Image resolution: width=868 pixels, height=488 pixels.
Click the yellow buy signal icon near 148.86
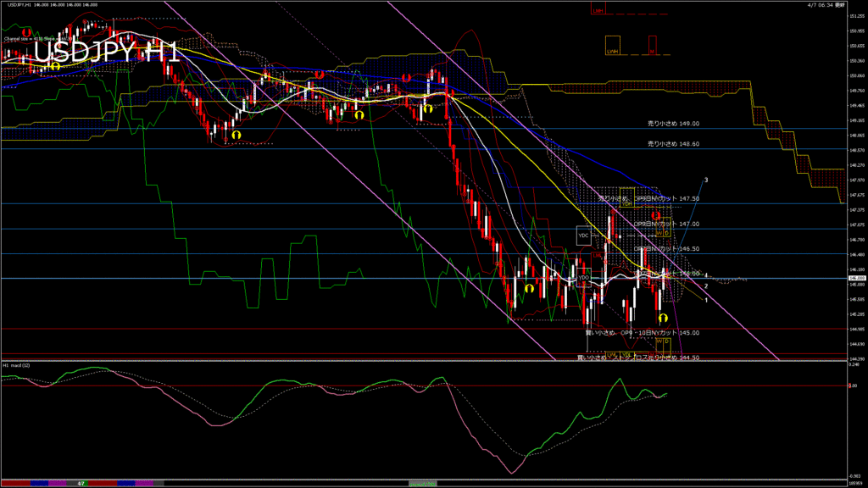237,134
